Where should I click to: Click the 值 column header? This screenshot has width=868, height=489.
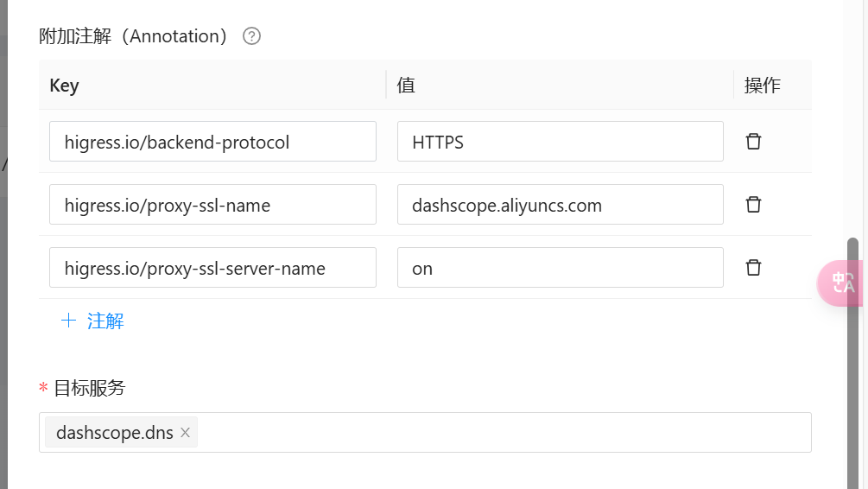pos(406,85)
